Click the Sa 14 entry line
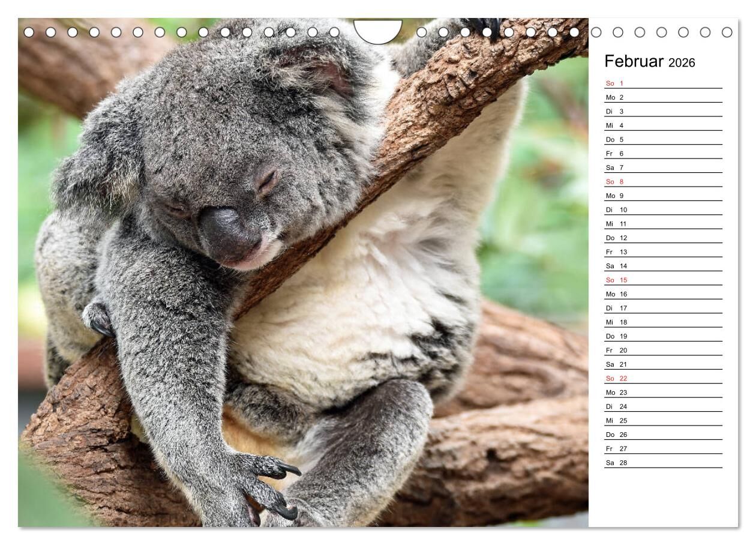The width and height of the screenshot is (756, 545). click(662, 266)
